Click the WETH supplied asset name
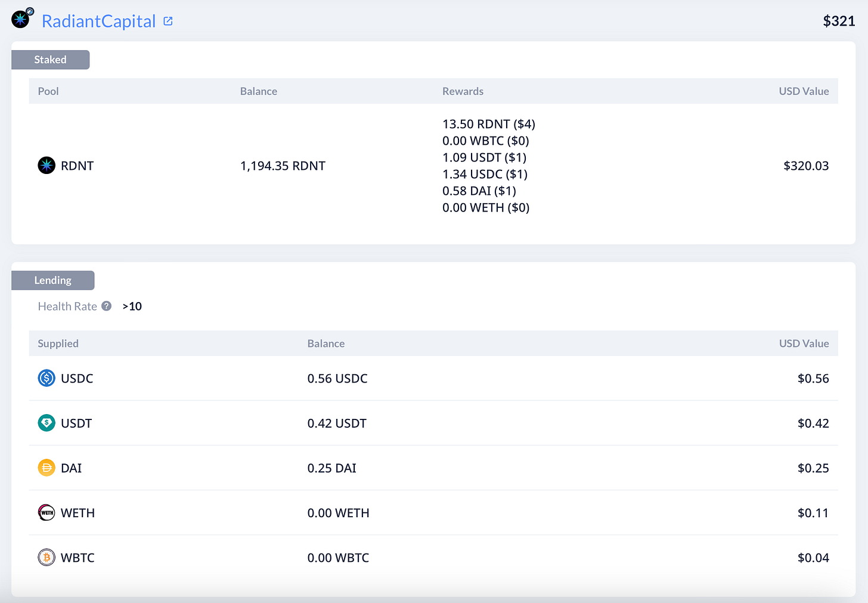 click(x=77, y=512)
